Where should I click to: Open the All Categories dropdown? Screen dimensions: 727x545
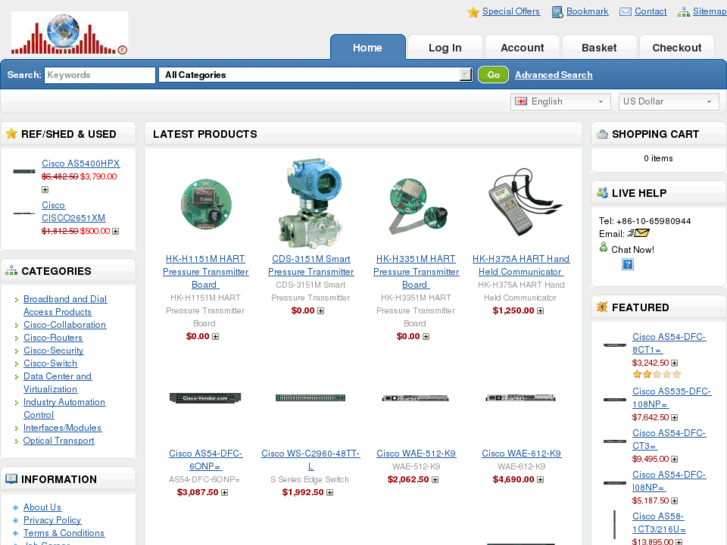(315, 75)
